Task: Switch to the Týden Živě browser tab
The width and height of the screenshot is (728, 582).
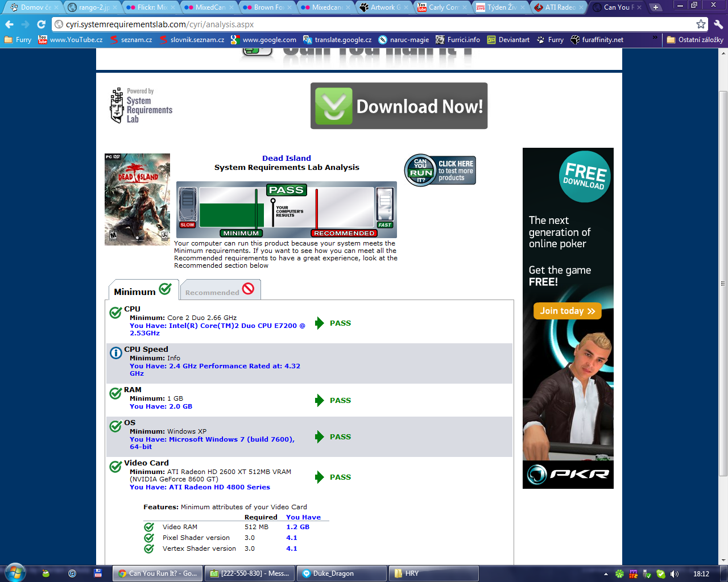Action: tap(501, 7)
